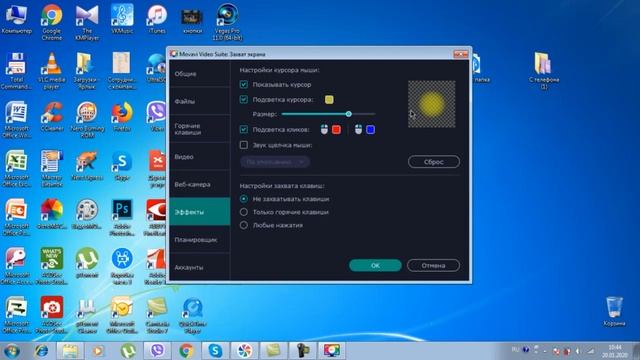
Task: Open the Планировщик tab
Action: click(x=200, y=240)
